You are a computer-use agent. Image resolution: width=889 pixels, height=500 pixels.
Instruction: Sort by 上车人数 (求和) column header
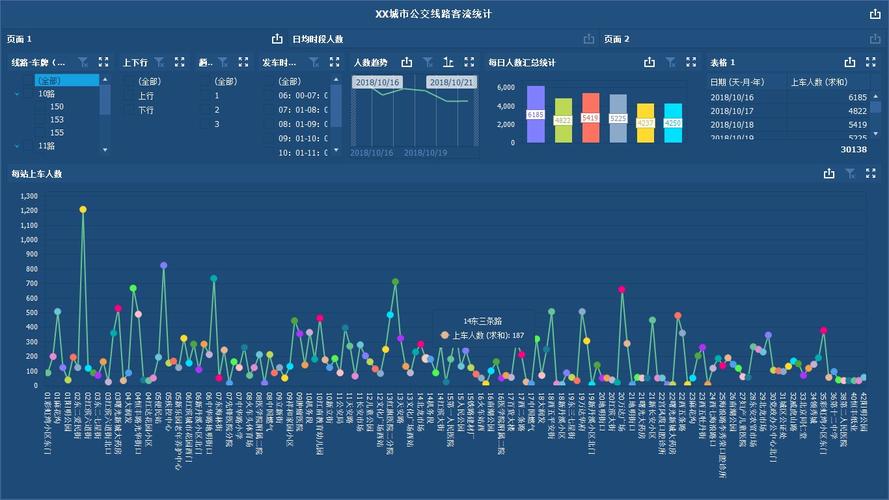pos(819,82)
